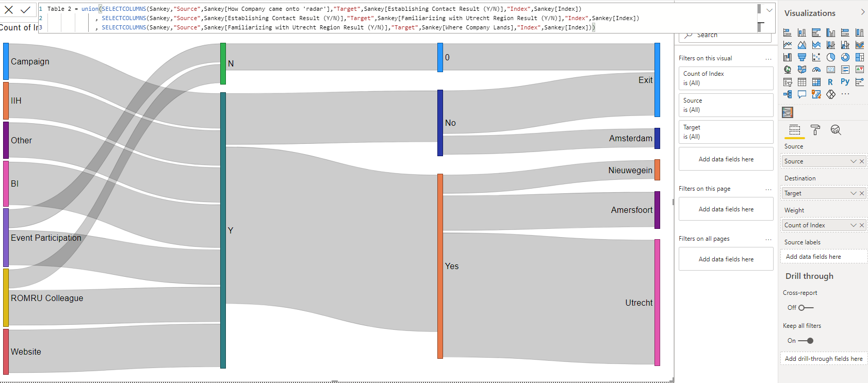This screenshot has width=868, height=383.
Task: Collapse the Visualizations pane arrow
Action: click(863, 12)
